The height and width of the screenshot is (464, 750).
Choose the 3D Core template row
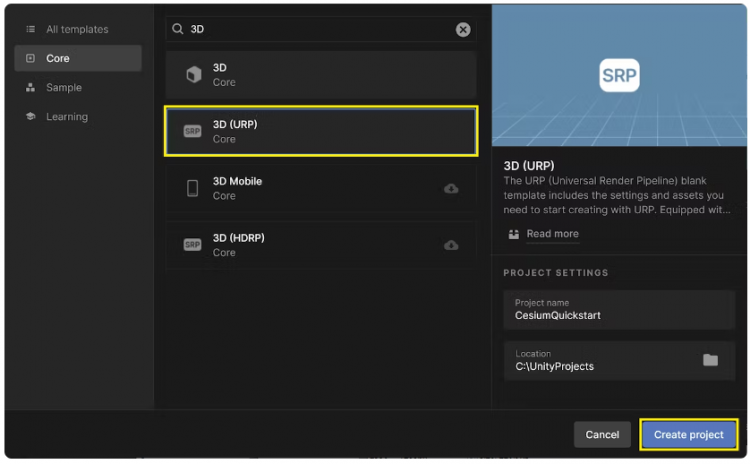click(x=321, y=75)
